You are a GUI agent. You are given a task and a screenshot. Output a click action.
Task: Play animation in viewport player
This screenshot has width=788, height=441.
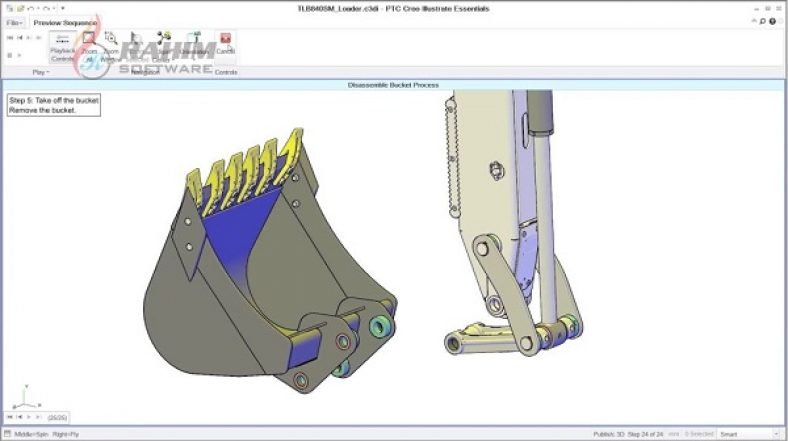[x=29, y=417]
